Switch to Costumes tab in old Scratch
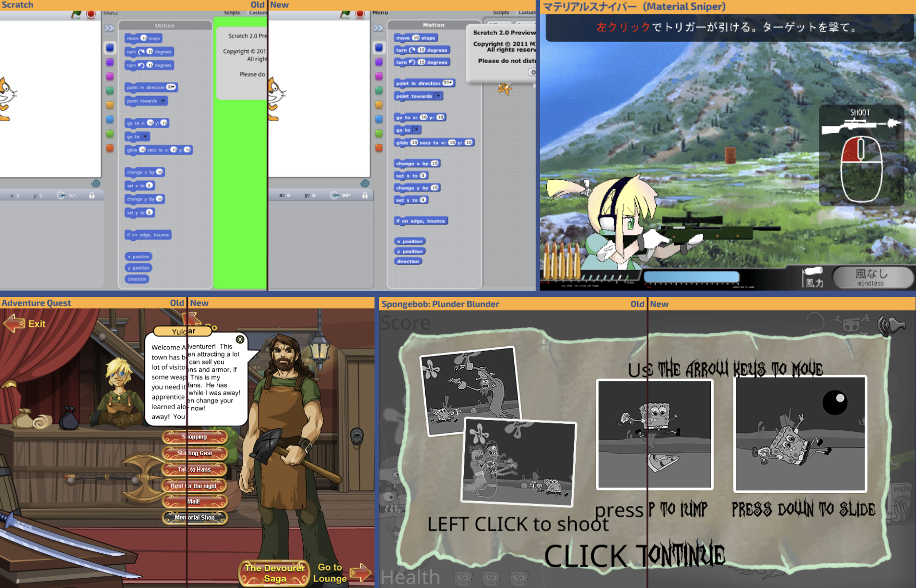Viewport: 916px width, 588px height. click(x=257, y=13)
